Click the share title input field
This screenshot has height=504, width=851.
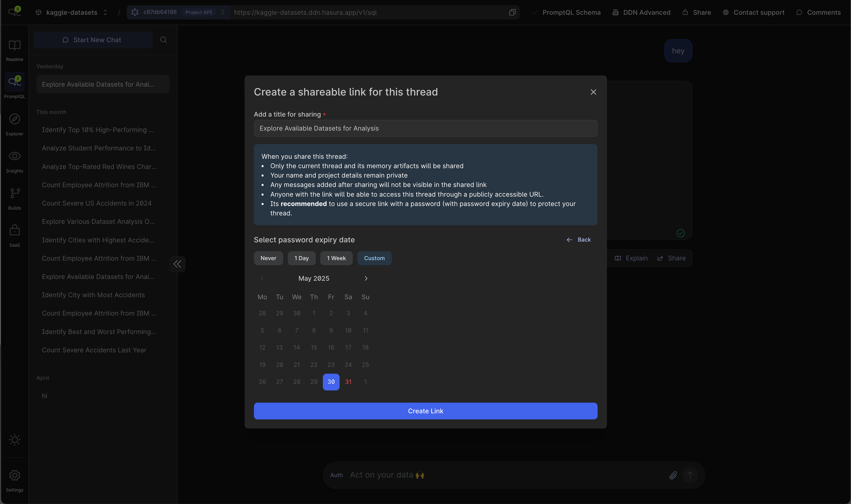(425, 128)
